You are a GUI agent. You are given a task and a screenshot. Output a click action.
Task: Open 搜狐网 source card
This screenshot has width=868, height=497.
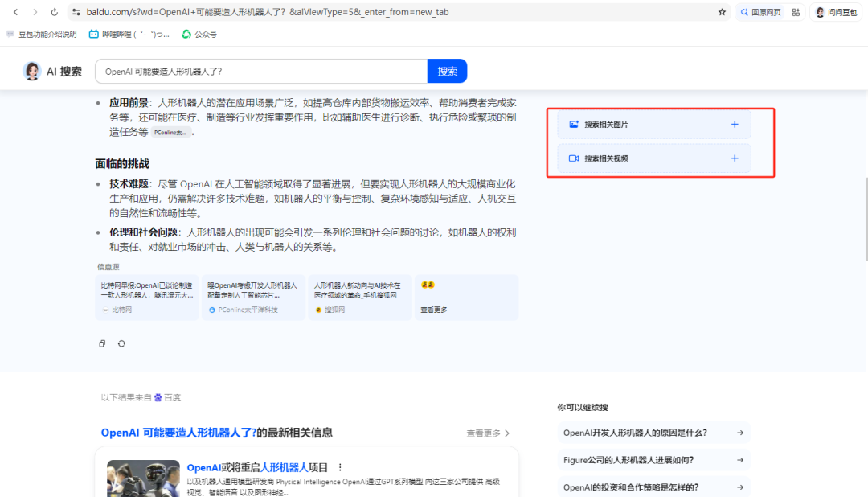(x=360, y=298)
